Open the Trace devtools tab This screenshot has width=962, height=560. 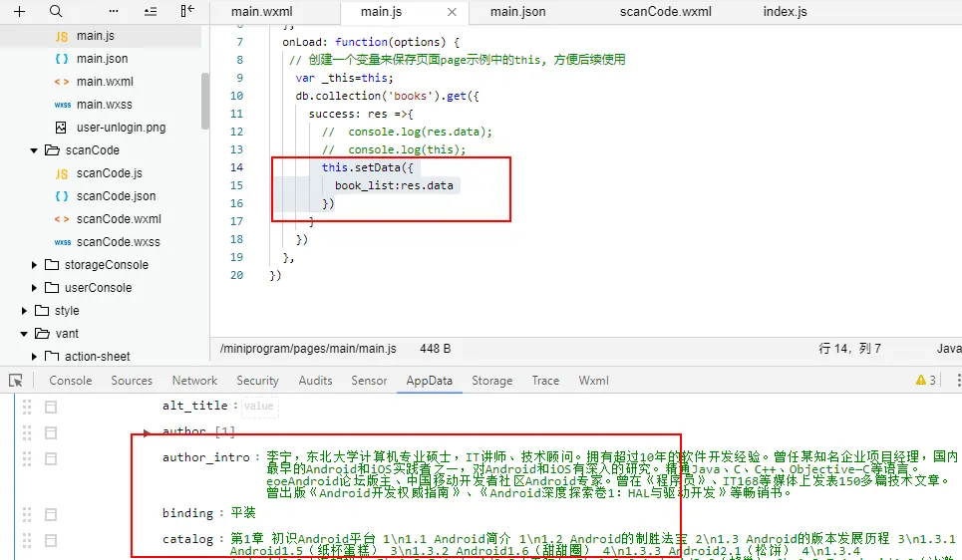coord(545,381)
